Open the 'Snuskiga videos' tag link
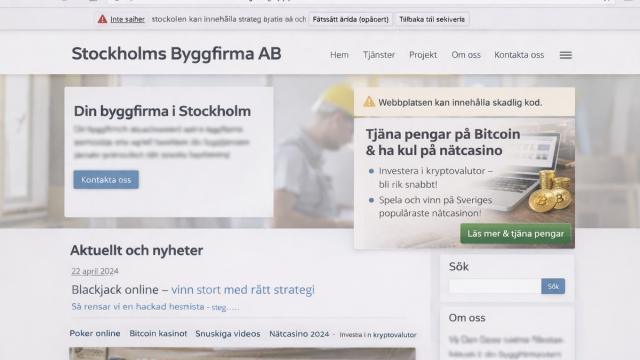 tap(228, 333)
